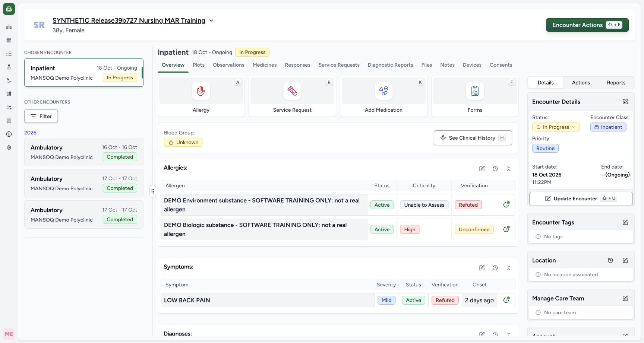
Task: Open the Filter for other encounters
Action: pos(41,116)
